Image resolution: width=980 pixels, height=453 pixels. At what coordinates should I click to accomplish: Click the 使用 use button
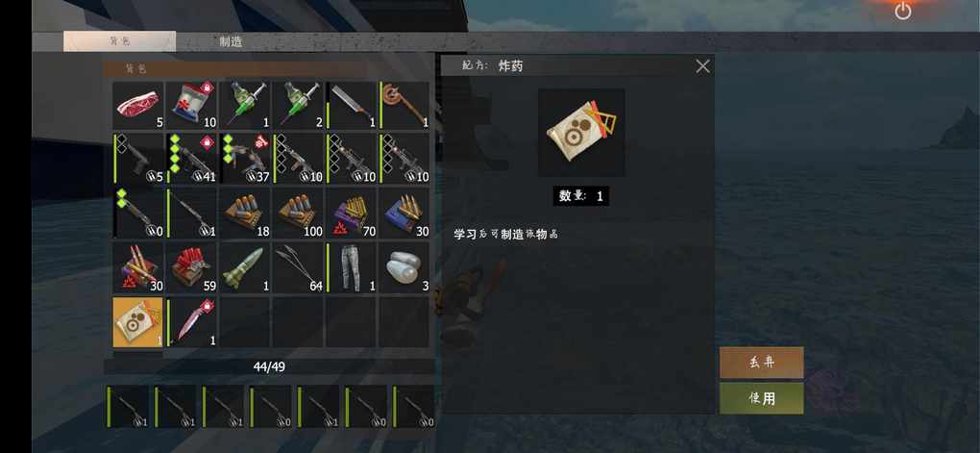761,398
